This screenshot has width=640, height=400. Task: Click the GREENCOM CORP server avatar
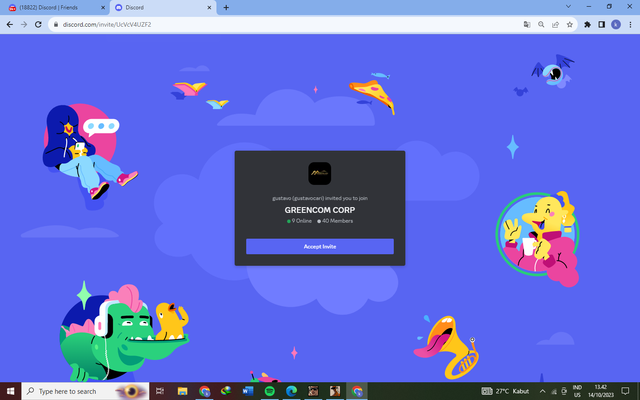click(320, 173)
